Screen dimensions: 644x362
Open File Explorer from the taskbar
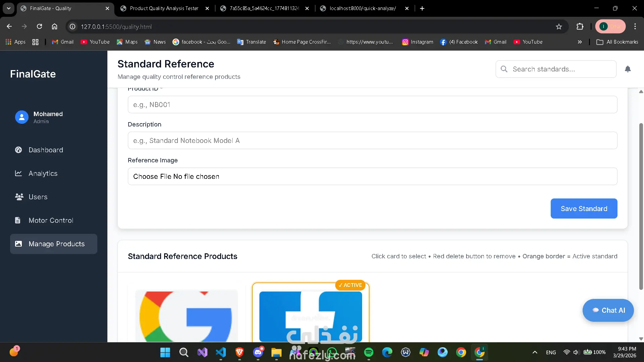click(277, 352)
